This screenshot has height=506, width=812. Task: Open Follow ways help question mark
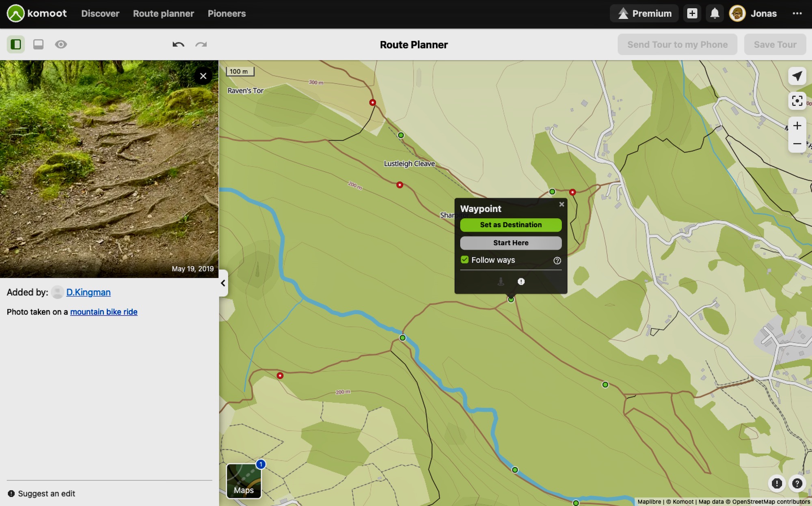click(557, 261)
